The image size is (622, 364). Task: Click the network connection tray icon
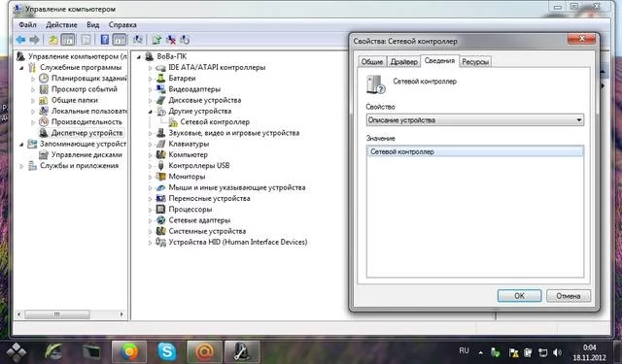click(x=542, y=352)
